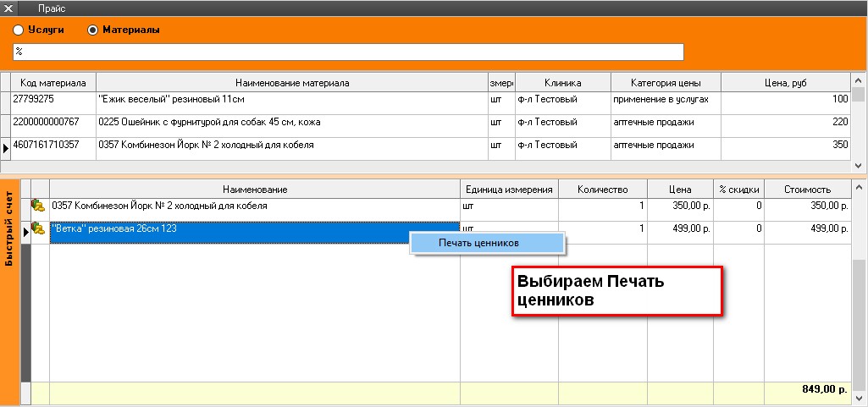Click the lower table scroll up arrow
The height and width of the screenshot is (407, 868).
point(859,188)
